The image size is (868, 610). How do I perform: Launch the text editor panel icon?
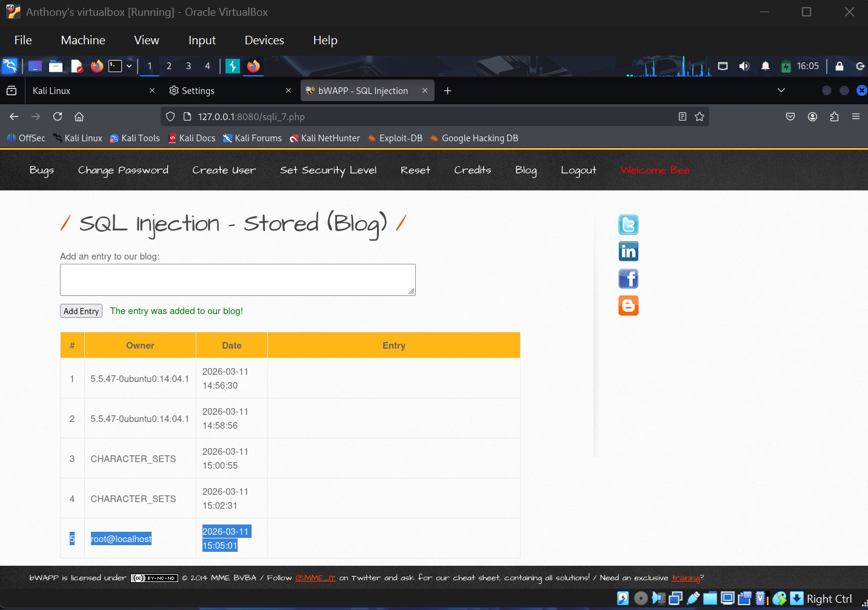pos(76,66)
